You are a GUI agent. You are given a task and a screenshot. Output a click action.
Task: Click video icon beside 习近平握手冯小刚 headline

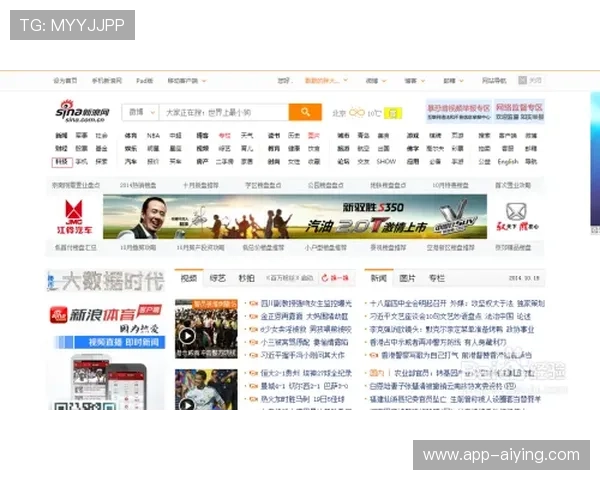coord(253,355)
